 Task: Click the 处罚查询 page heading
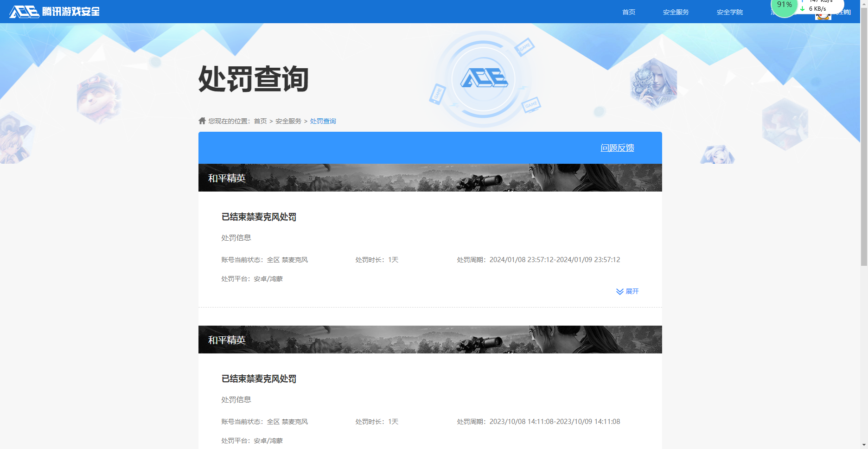pyautogui.click(x=254, y=79)
